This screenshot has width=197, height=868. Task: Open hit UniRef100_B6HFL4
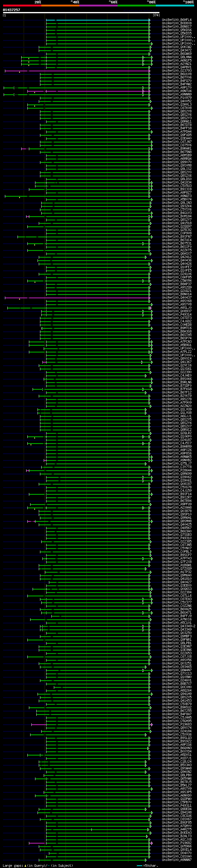click(x=176, y=20)
